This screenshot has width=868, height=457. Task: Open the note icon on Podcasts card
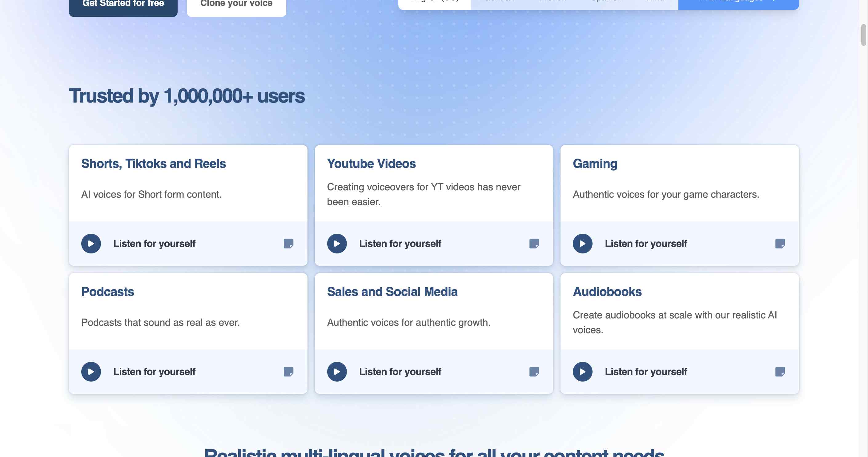click(288, 371)
